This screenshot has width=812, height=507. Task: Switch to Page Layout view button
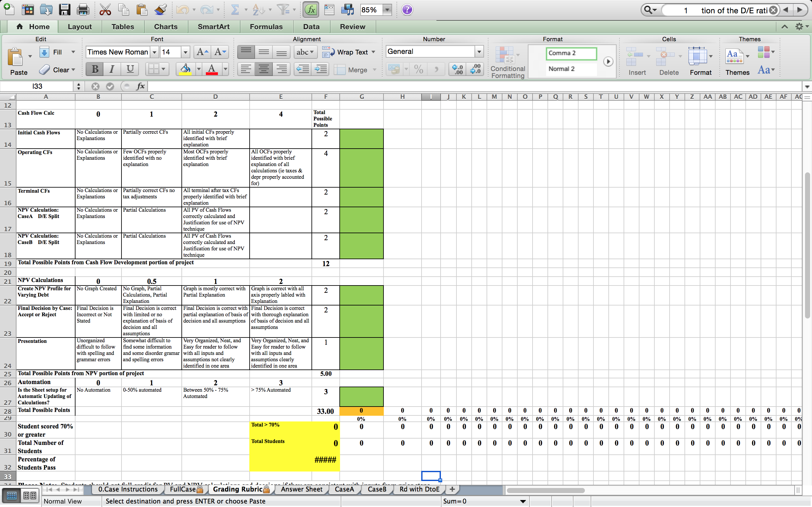click(x=30, y=495)
